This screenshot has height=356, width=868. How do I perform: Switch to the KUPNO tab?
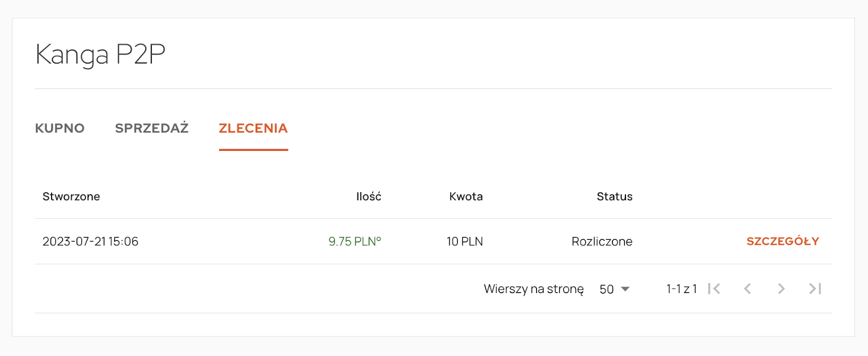coord(60,128)
